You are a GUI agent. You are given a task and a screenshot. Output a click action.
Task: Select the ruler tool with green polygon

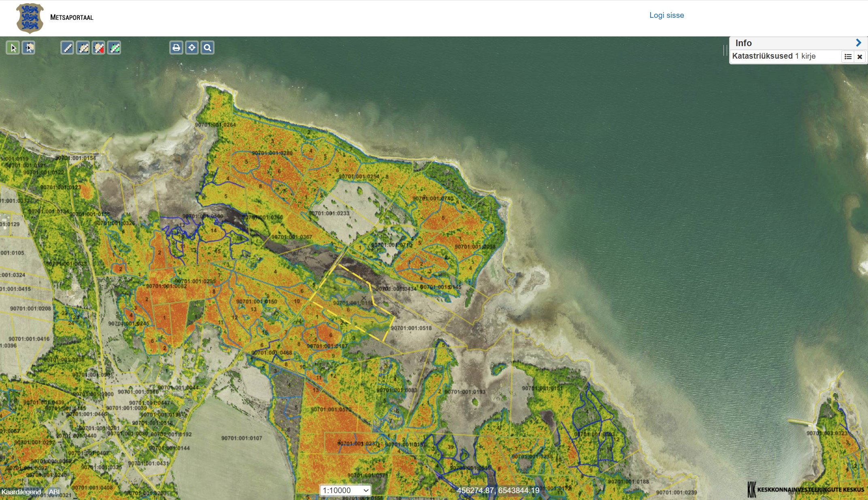coord(115,48)
